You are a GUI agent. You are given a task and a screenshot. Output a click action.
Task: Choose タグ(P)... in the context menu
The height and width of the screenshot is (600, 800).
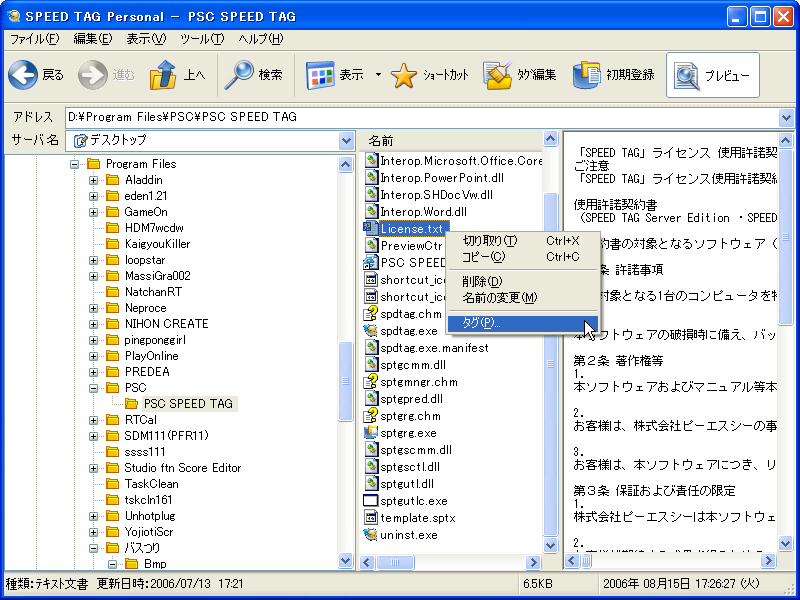click(522, 323)
